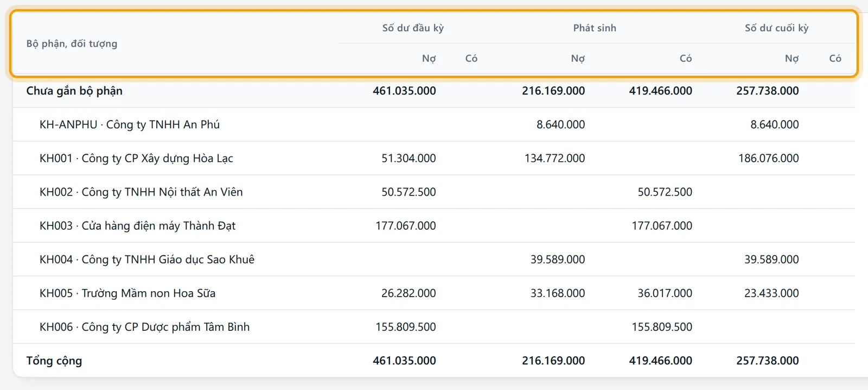Click the "Tổng cộng" total row label
This screenshot has height=390, width=868.
(54, 360)
